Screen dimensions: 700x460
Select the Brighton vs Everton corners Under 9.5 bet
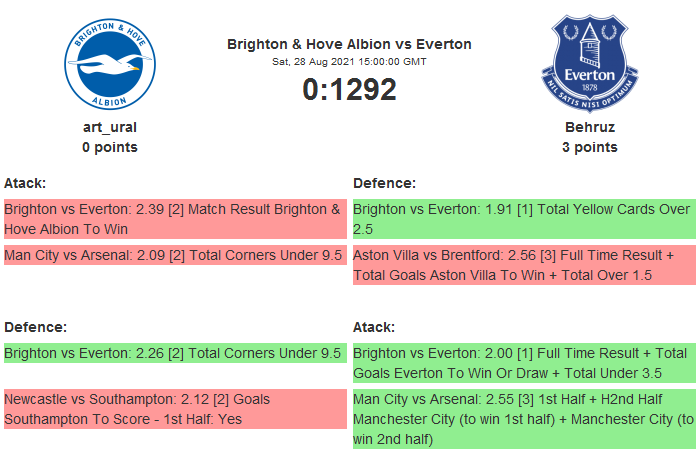[x=174, y=352]
